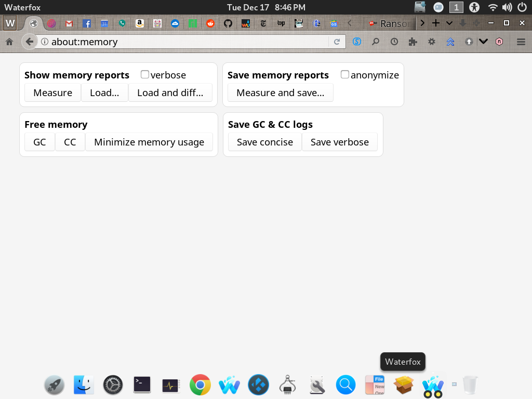The image size is (532, 399).
Task: Reload the about:memory page
Action: [x=337, y=42]
